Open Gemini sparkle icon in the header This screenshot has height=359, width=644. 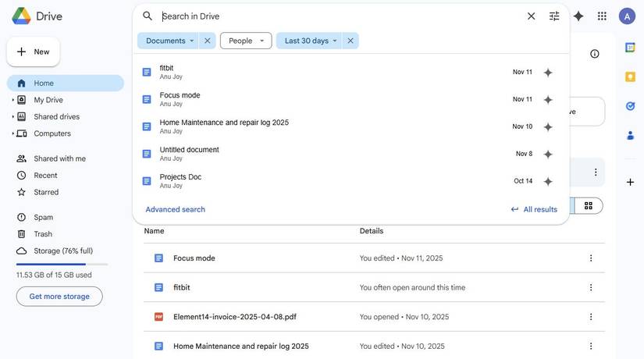pos(578,16)
